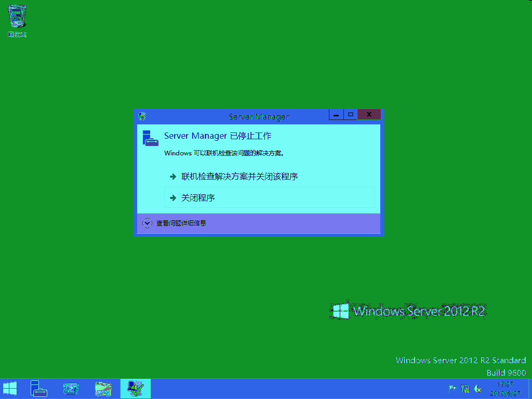Open the File Explorer taskbar icon
This screenshot has width=532, height=399.
click(103, 389)
